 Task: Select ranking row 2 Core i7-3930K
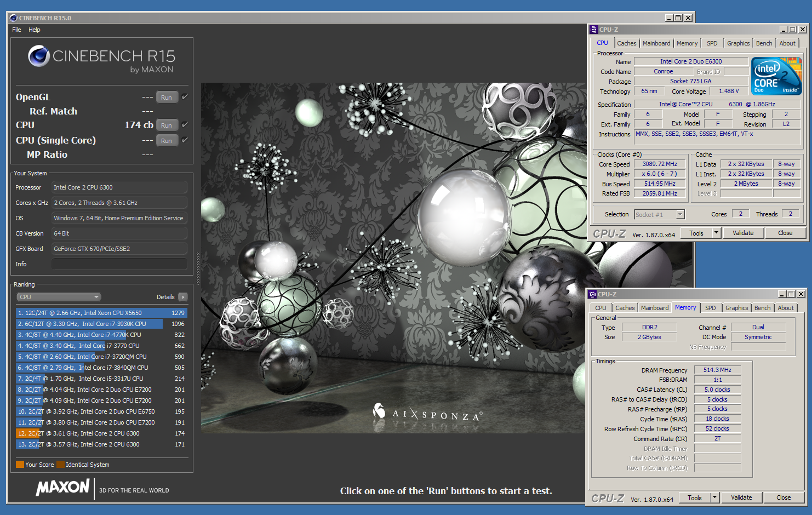[x=101, y=324]
